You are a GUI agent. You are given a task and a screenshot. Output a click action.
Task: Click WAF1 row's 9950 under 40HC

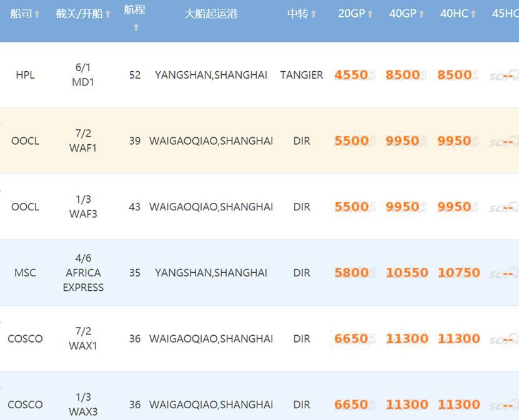455,140
